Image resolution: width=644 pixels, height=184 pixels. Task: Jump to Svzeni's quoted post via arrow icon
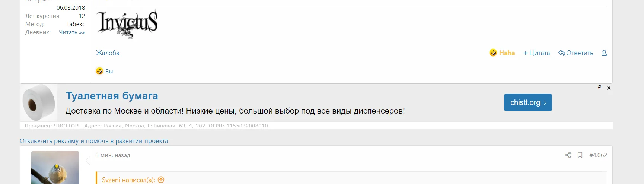pyautogui.click(x=161, y=180)
